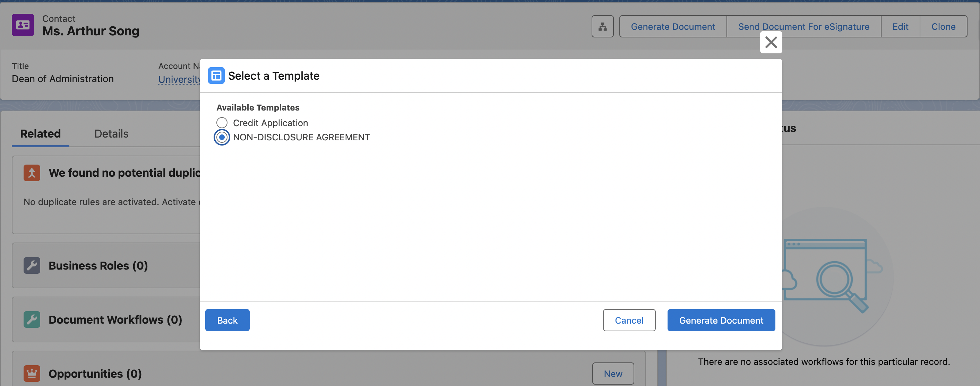The image size is (980, 386).
Task: Click the Business Roles wrench icon
Action: (x=32, y=265)
